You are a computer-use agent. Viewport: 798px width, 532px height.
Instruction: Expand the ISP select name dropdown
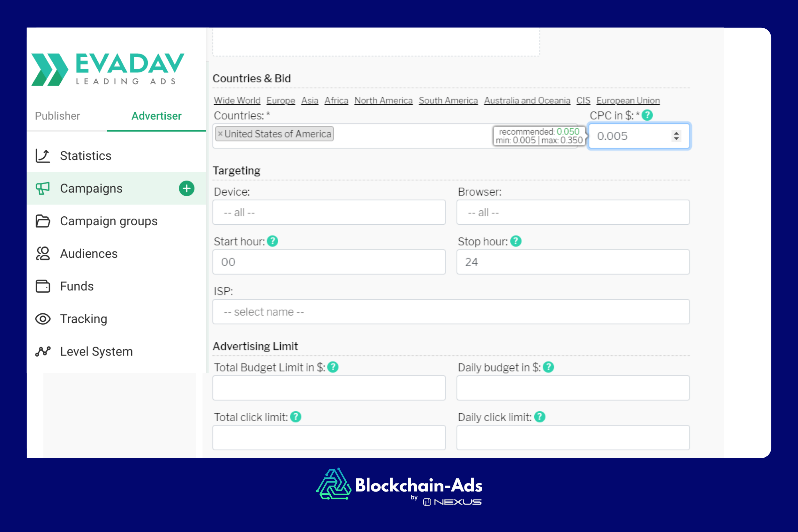[451, 311]
